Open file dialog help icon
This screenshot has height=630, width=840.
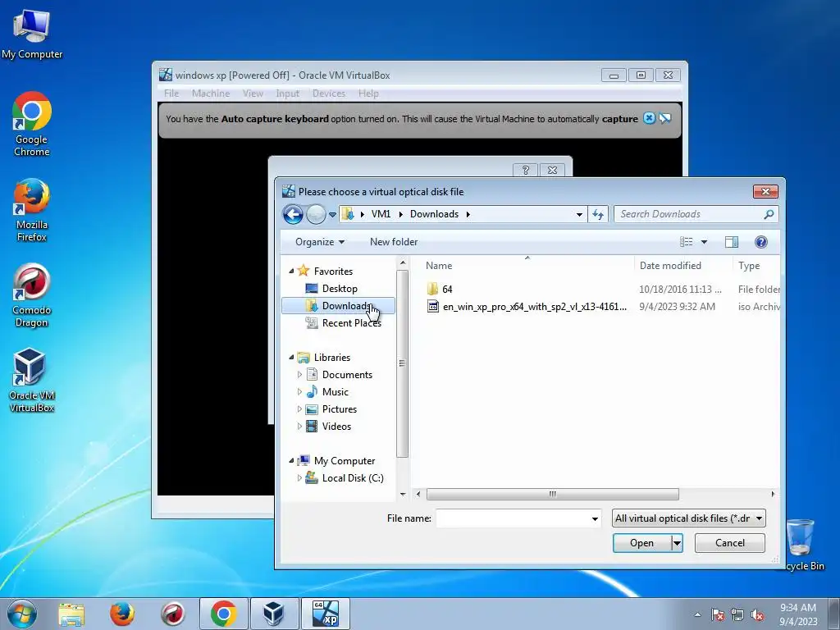760,242
